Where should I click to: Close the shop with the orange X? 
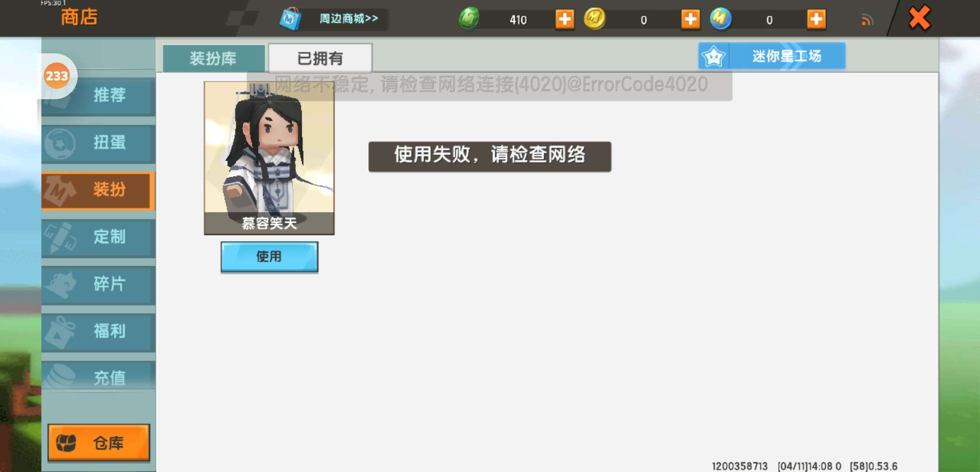tap(919, 18)
